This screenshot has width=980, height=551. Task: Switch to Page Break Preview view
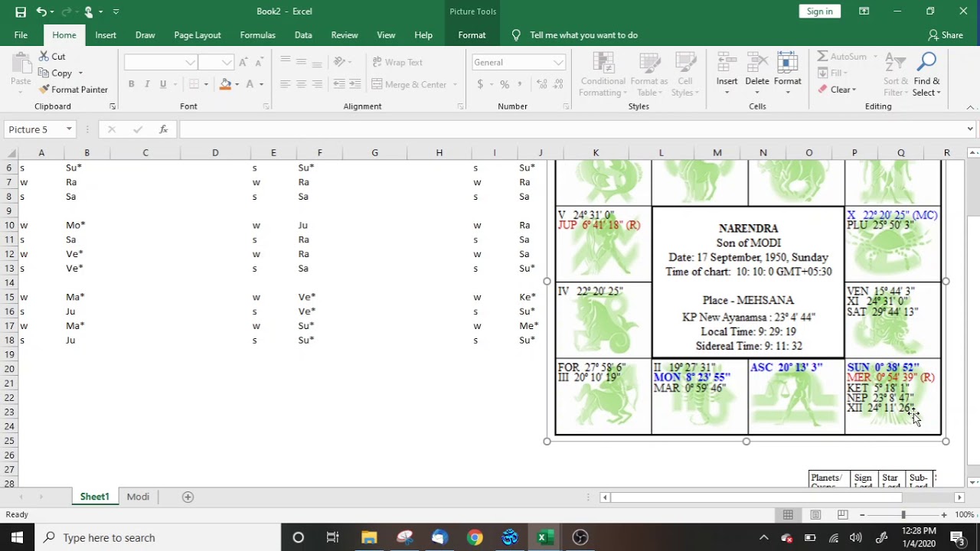pyautogui.click(x=843, y=515)
